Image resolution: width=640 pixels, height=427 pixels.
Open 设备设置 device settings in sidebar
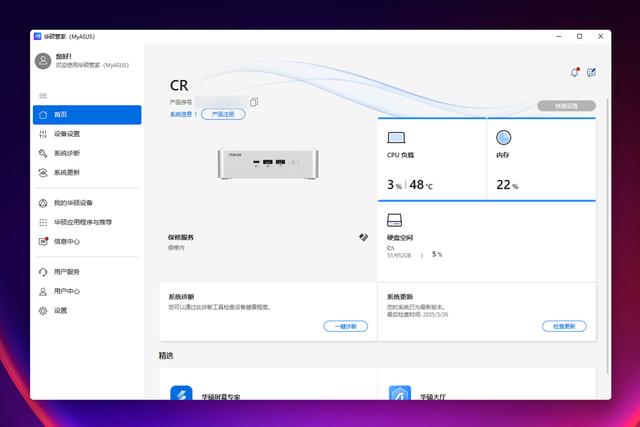87,134
